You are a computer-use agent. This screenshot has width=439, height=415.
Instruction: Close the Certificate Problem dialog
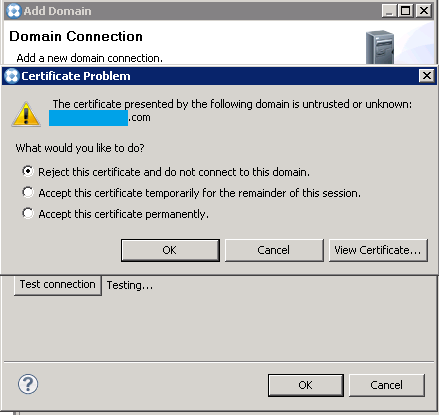coord(426,76)
